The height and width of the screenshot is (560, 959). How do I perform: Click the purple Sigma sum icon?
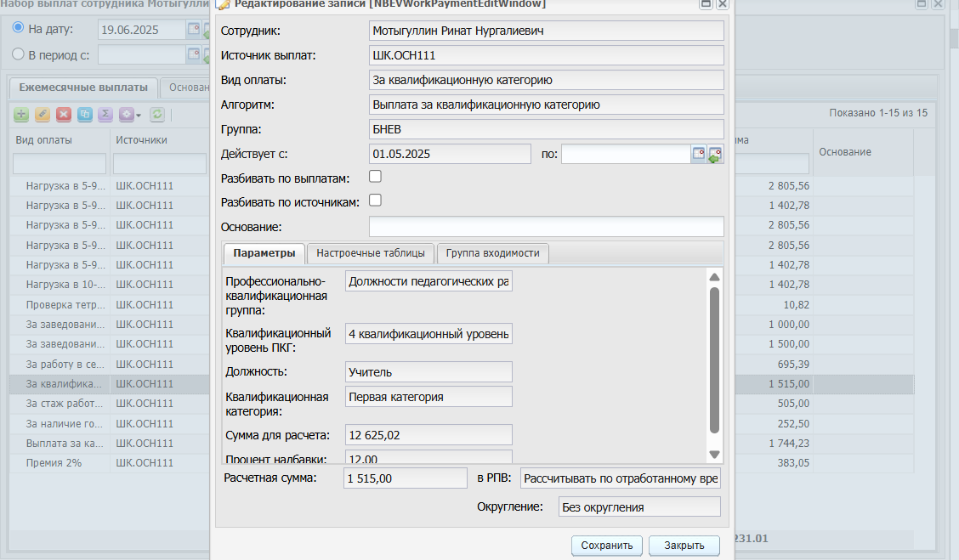105,115
